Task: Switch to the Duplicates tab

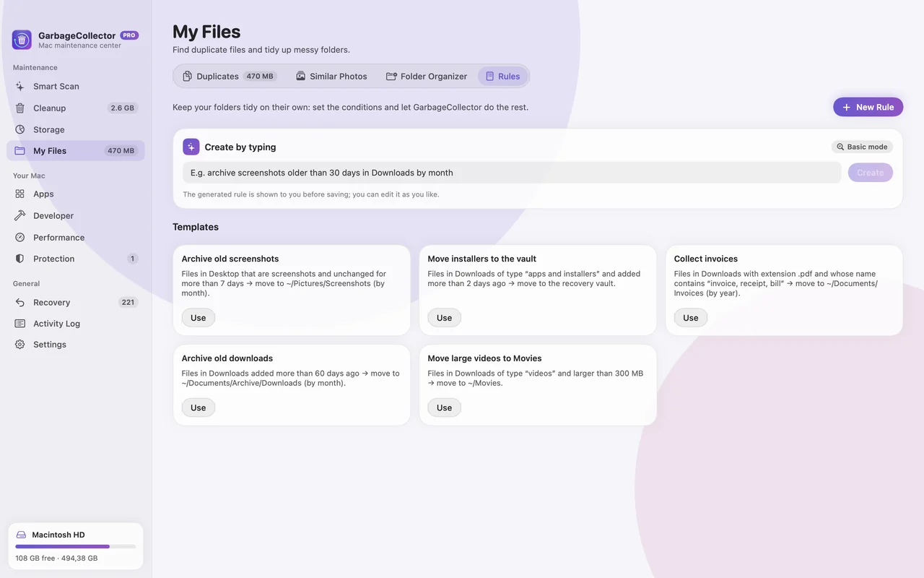Action: click(228, 77)
